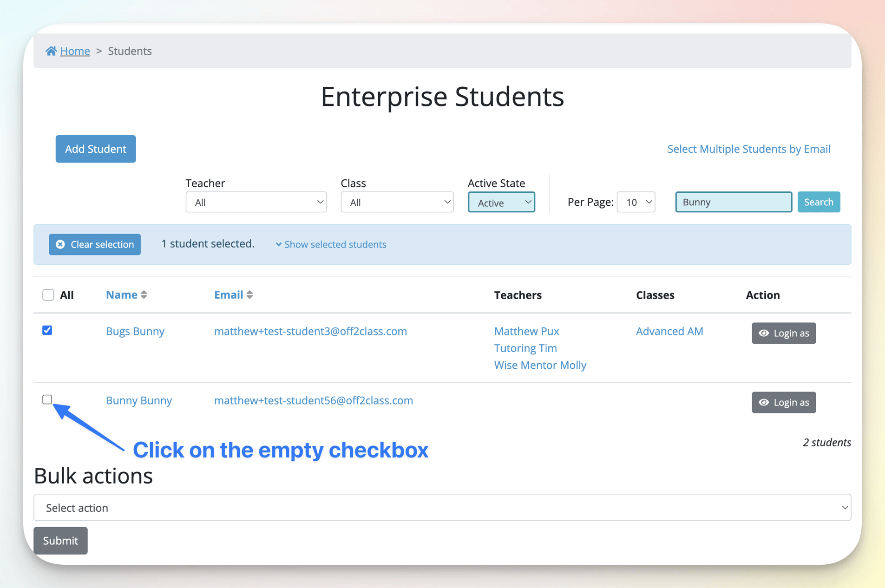Click the sort arrows on the Email column
The height and width of the screenshot is (588, 885).
249,294
